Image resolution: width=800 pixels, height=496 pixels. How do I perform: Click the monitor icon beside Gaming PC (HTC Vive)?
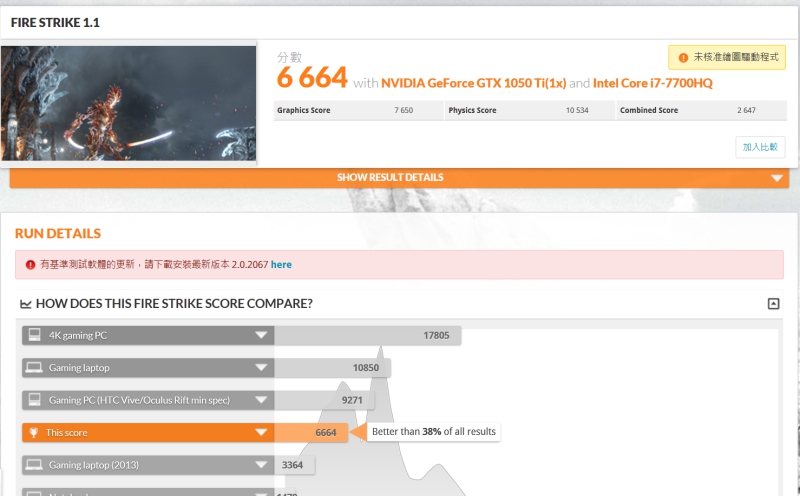(x=34, y=400)
